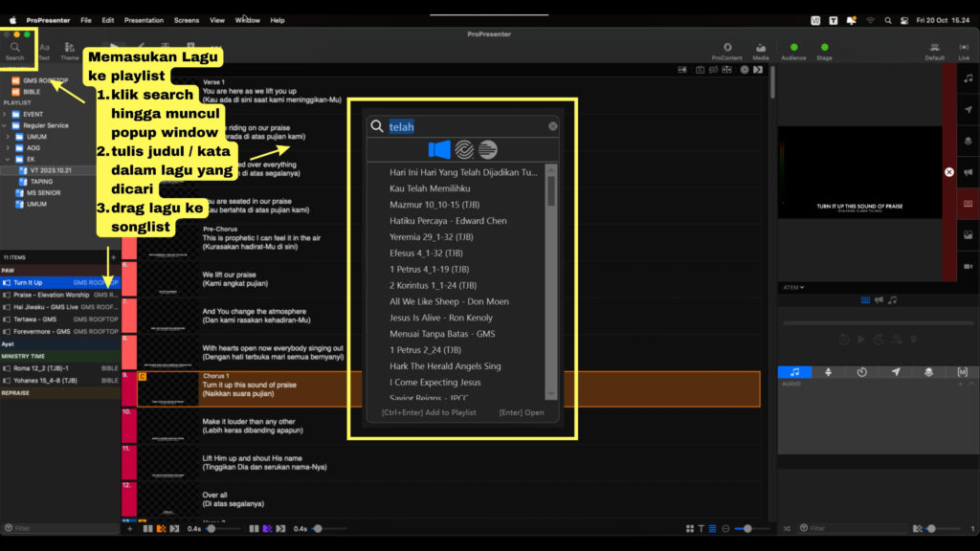
Task: Expand the UMUM folder
Action: tap(8, 137)
